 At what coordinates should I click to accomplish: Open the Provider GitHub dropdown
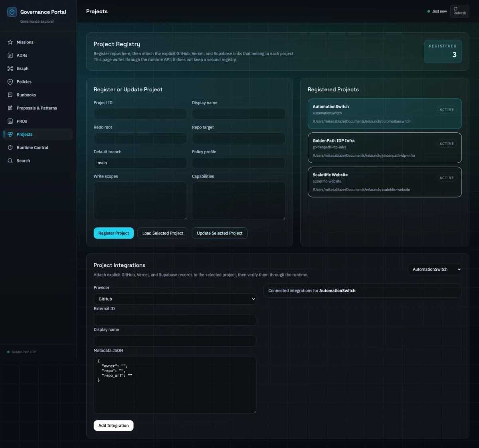pos(175,299)
